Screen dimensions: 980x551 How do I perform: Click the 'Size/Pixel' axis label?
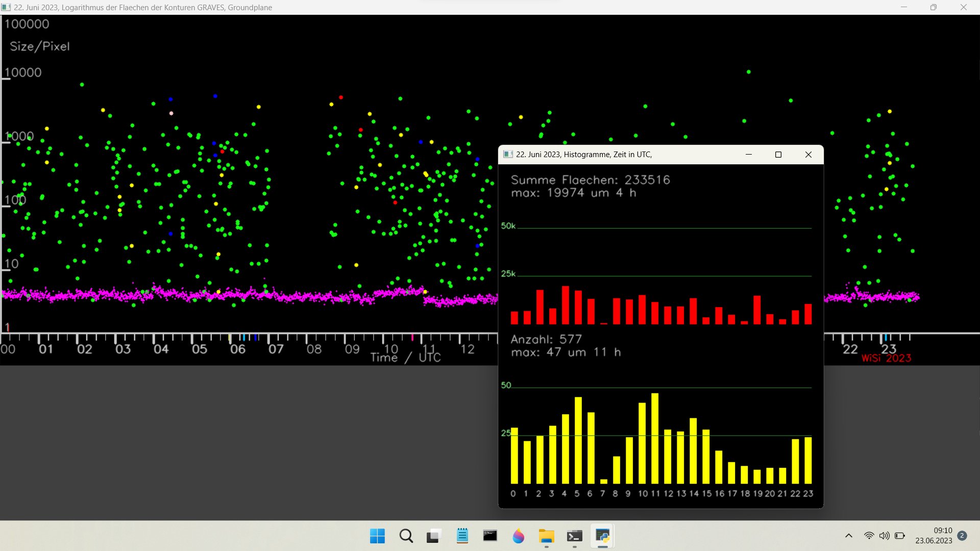(x=40, y=46)
